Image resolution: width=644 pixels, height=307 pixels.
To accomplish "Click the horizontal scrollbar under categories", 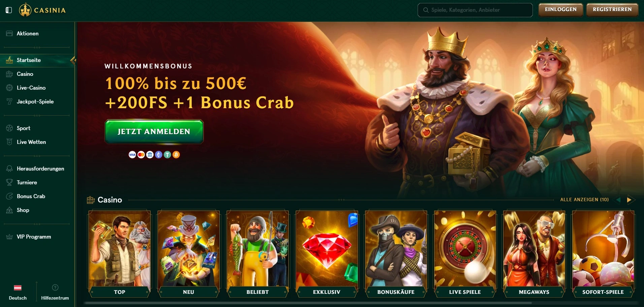I will pyautogui.click(x=308, y=303).
